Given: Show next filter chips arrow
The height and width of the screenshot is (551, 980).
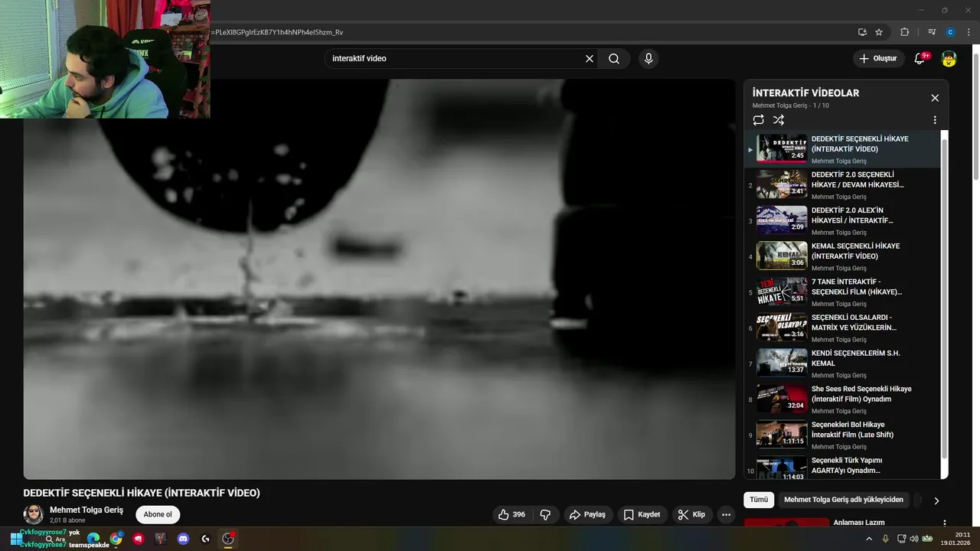Looking at the screenshot, I should pos(936,500).
